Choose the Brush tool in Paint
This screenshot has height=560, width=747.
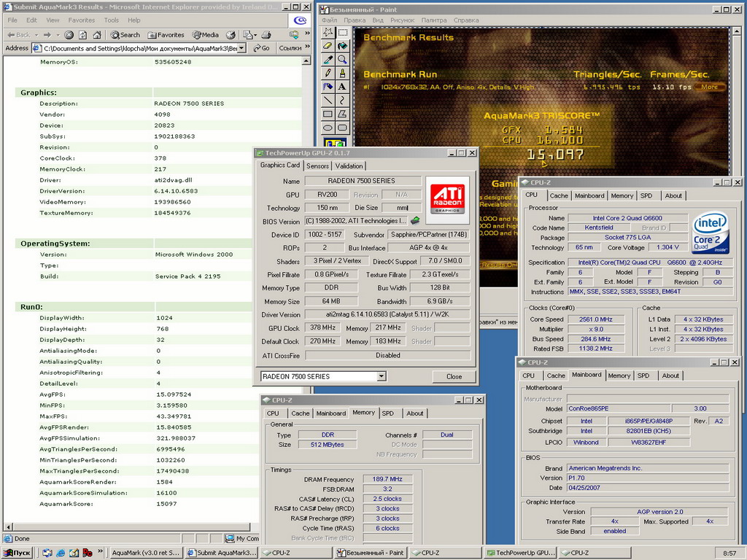(x=342, y=73)
